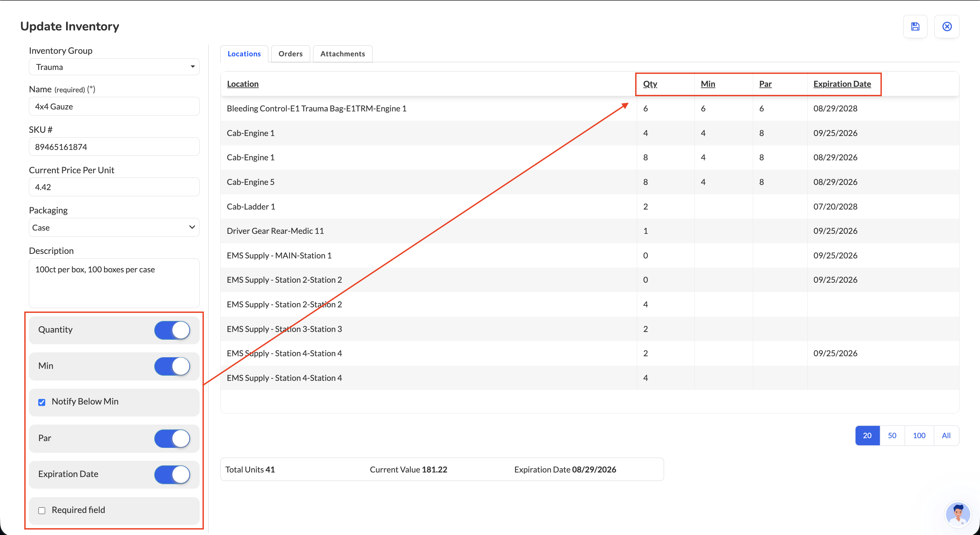Switch to the Orders tab
980x535 pixels.
pyautogui.click(x=291, y=54)
